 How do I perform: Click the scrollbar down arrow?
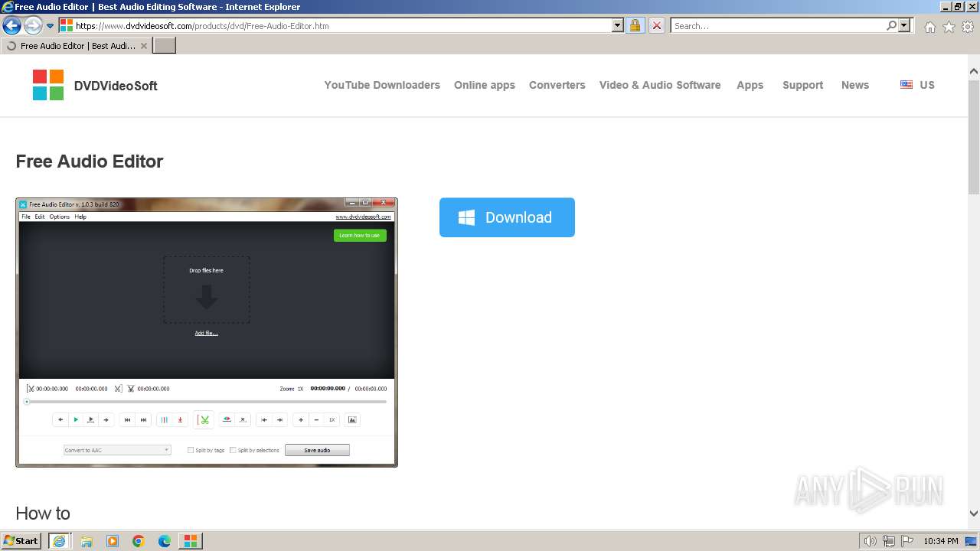974,514
